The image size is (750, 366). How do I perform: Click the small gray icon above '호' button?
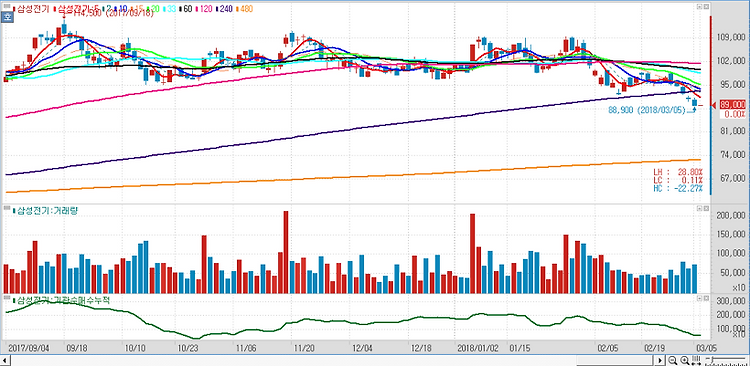pyautogui.click(x=7, y=6)
